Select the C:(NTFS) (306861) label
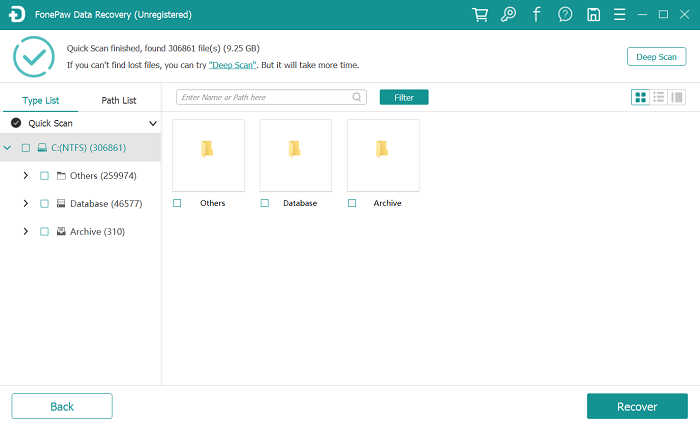Viewport: 700px width, 430px height. pos(88,148)
